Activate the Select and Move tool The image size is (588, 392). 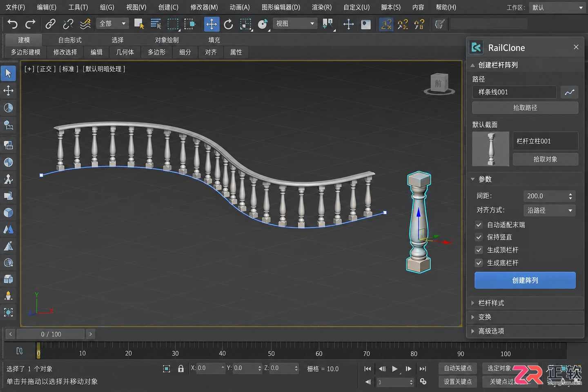(212, 24)
